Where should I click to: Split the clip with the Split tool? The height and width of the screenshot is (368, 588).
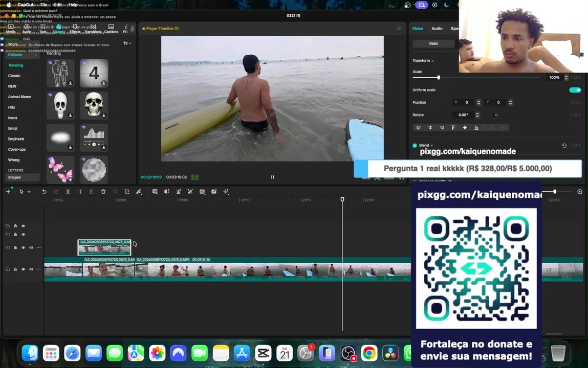coord(68,192)
